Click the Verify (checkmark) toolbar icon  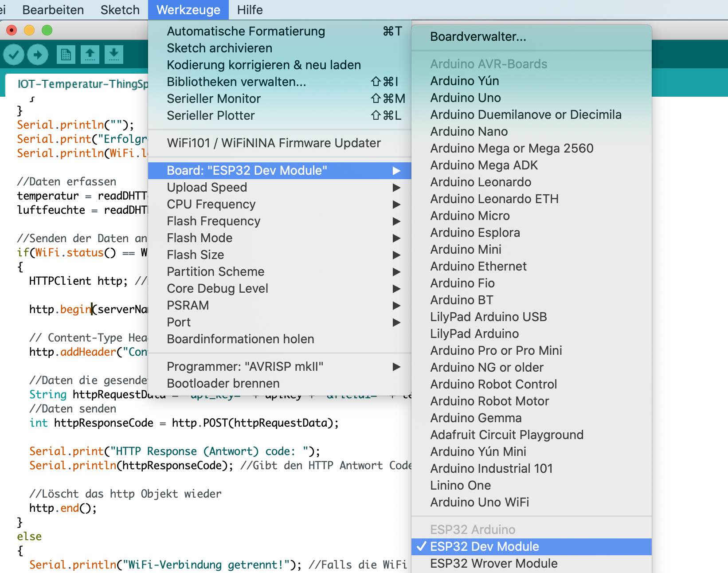[13, 54]
